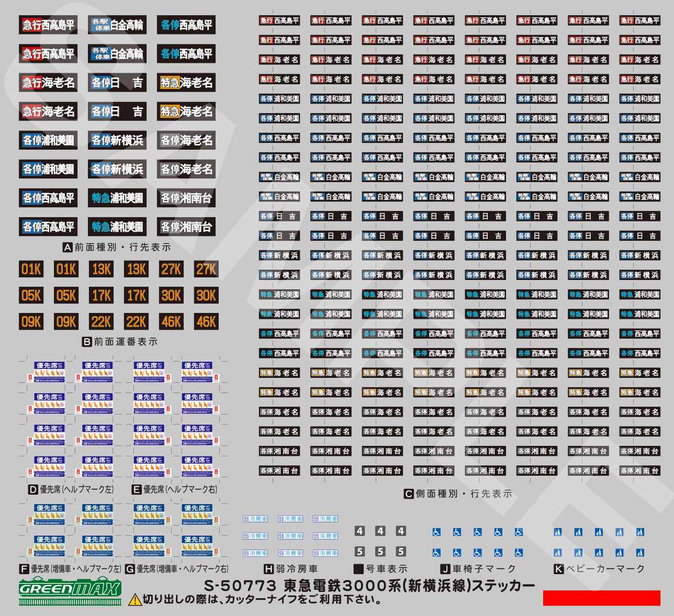
Task: Click the yellow warning triangle icon
Action: click(135, 600)
